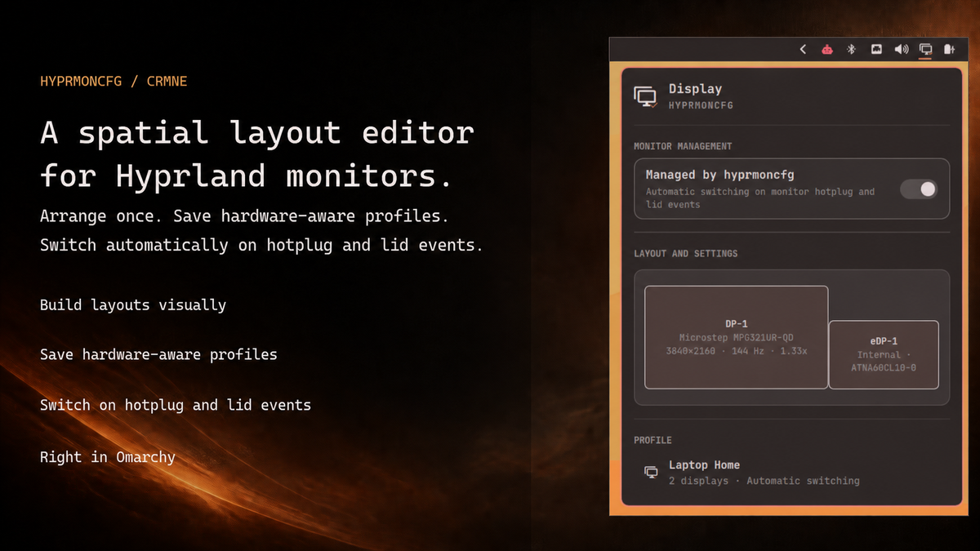Click the battery charging icon

coord(949,49)
